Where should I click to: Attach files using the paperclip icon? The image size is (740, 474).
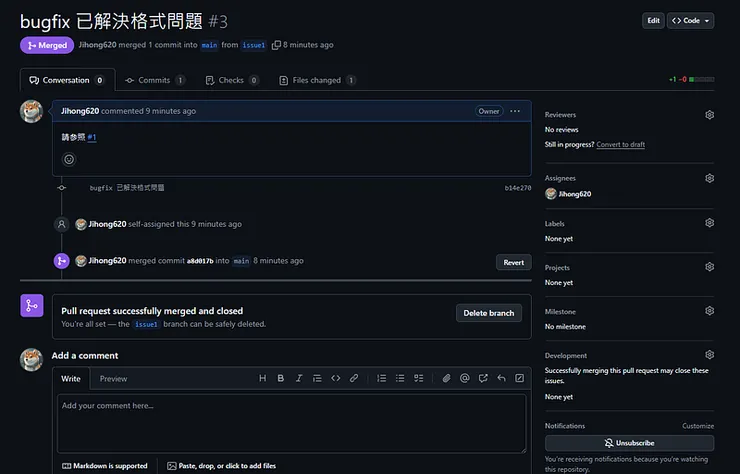(446, 378)
